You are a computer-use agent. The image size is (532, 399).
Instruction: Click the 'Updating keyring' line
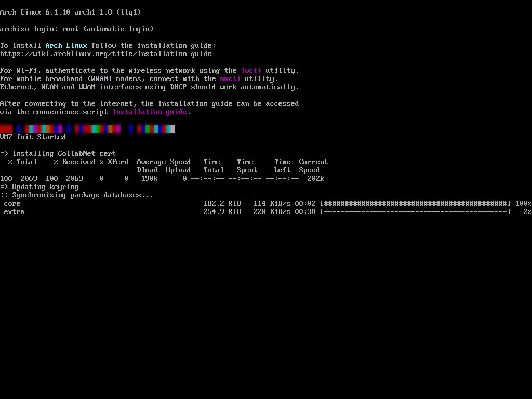(x=39, y=187)
